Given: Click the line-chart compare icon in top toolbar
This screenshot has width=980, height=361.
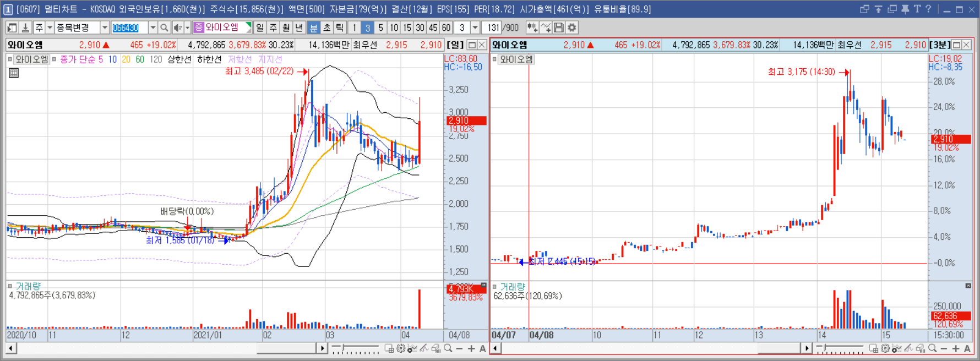Looking at the screenshot, I should pyautogui.click(x=546, y=28).
